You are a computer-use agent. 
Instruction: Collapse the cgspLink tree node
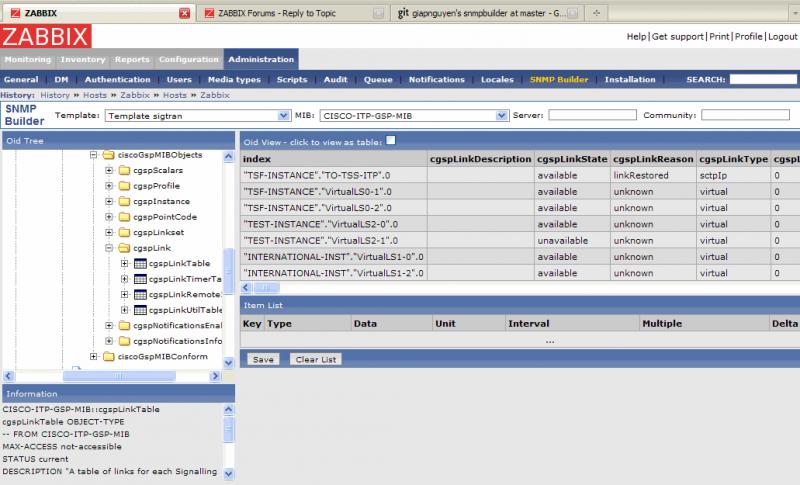pos(109,248)
